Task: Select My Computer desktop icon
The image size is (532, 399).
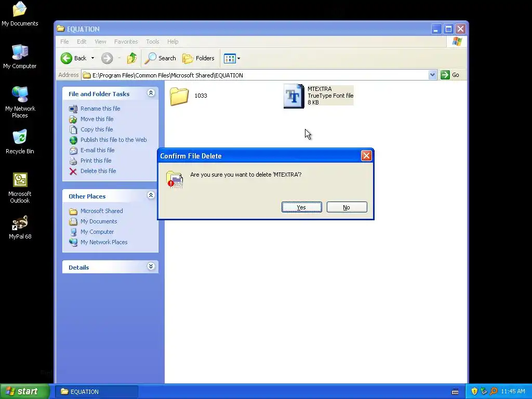Action: tap(20, 57)
